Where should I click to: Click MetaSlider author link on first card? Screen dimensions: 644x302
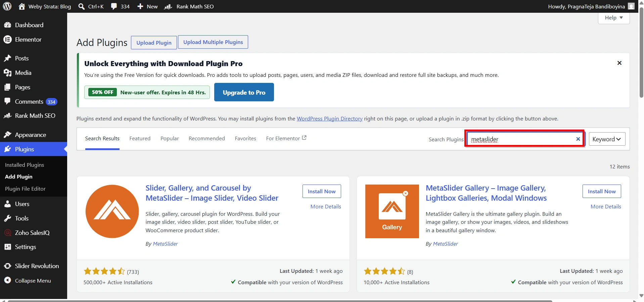point(165,244)
